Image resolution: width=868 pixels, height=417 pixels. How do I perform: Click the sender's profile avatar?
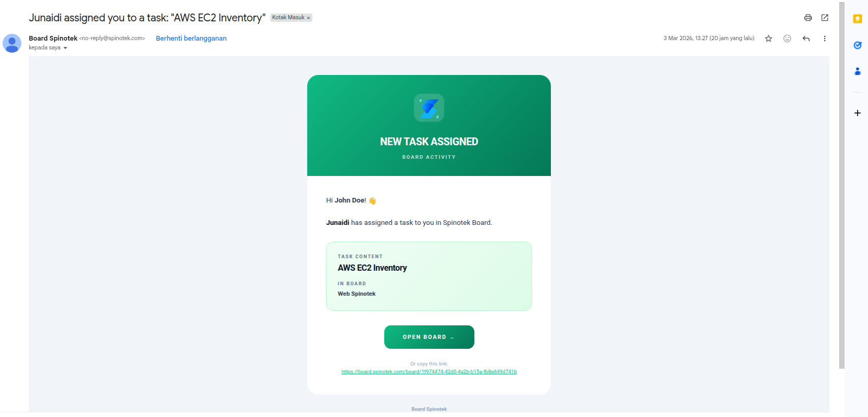pos(12,43)
